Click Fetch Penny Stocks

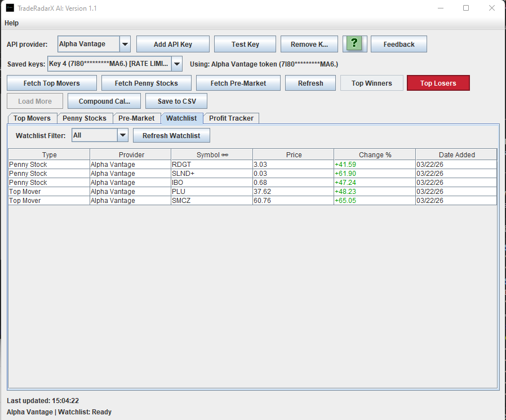click(146, 83)
